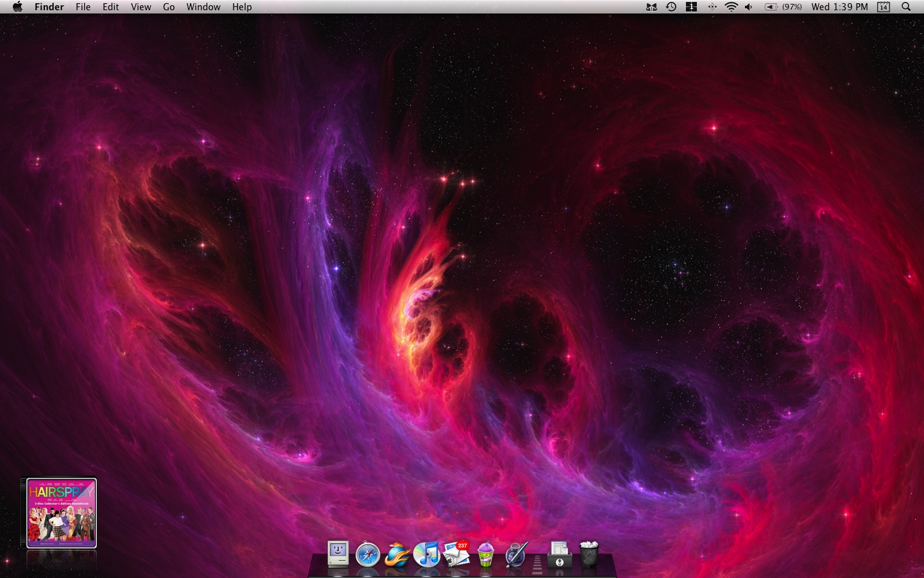The width and height of the screenshot is (924, 578).
Task: Launch Firefox from the Dock
Action: (x=397, y=554)
